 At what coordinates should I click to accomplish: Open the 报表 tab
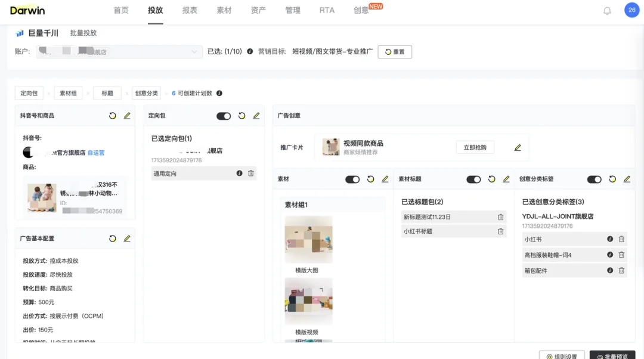pyautogui.click(x=190, y=10)
